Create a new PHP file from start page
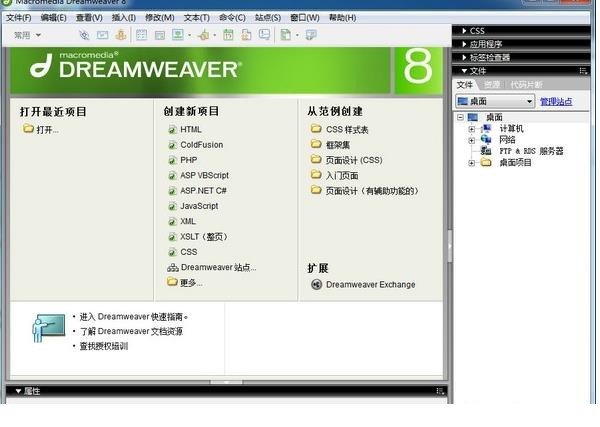The width and height of the screenshot is (600, 427). point(188,160)
